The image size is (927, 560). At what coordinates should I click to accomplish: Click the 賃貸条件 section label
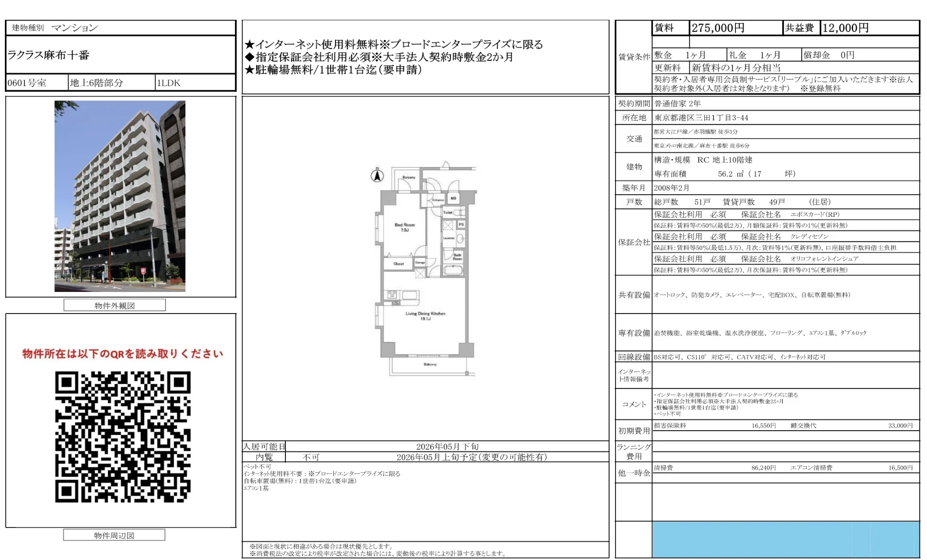pos(634,57)
